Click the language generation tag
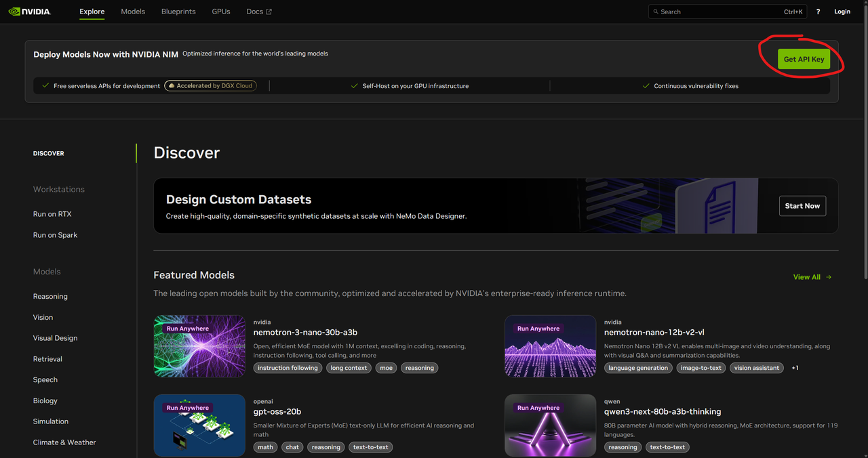Viewport: 868px width, 458px height. pos(638,368)
